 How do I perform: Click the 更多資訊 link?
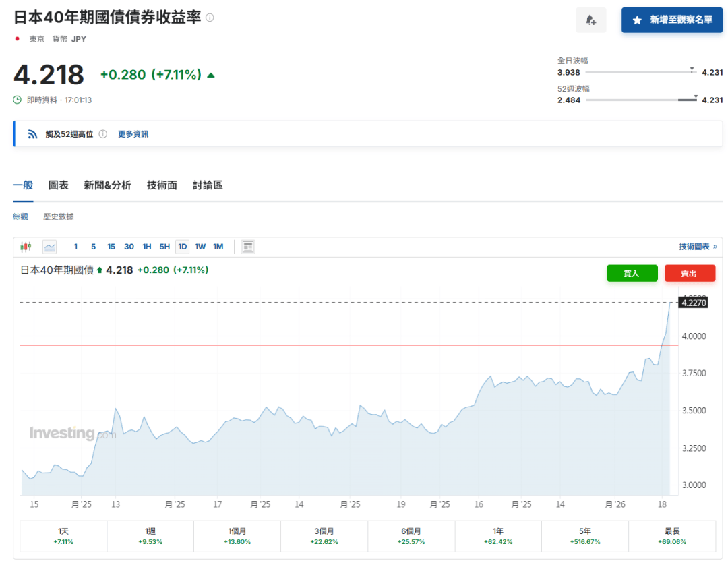pyautogui.click(x=133, y=133)
